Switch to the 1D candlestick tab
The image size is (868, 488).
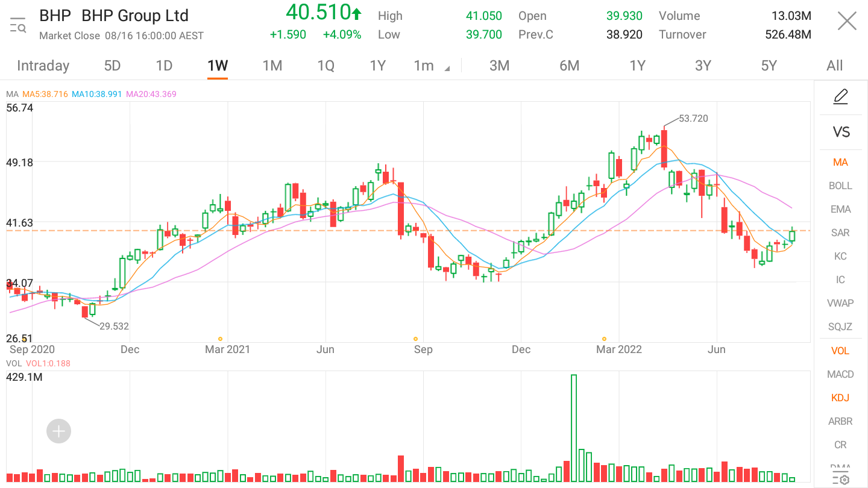point(164,66)
